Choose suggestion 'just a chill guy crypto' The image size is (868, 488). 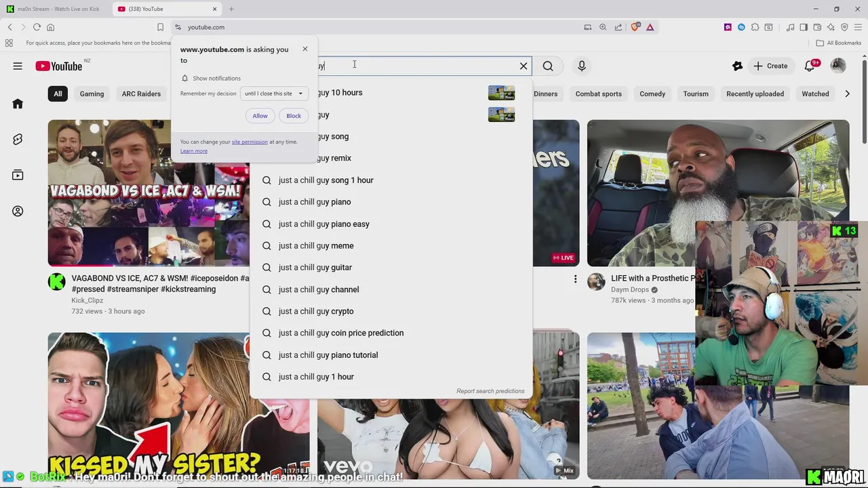pos(391,311)
